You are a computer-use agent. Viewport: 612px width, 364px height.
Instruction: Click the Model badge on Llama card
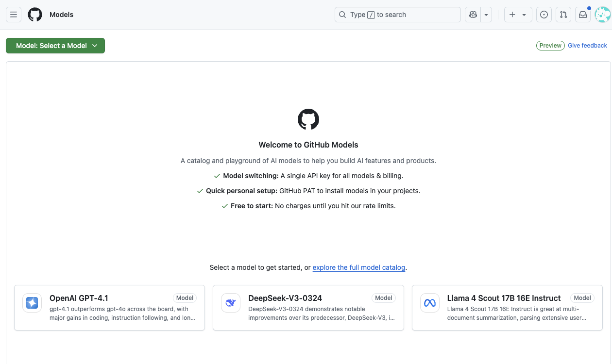pos(582,298)
